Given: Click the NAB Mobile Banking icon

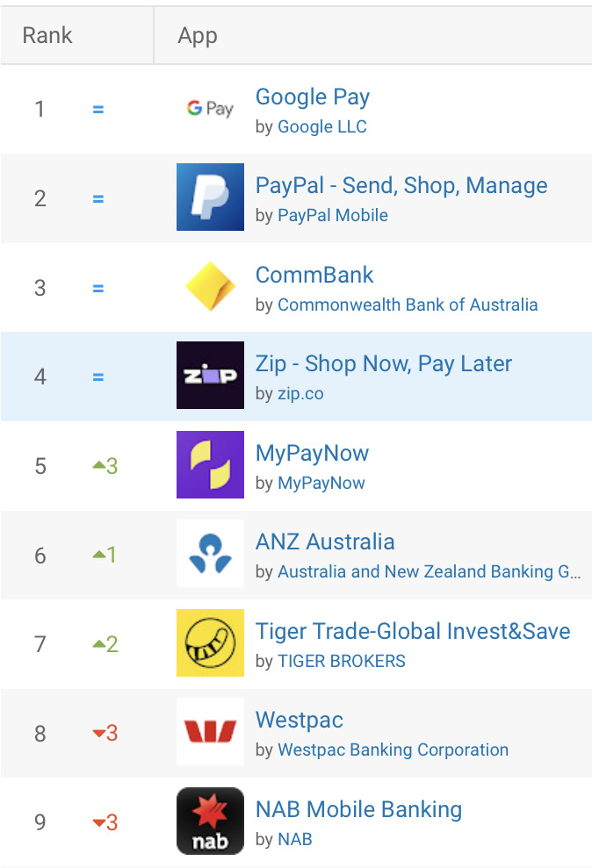Looking at the screenshot, I should click(210, 821).
